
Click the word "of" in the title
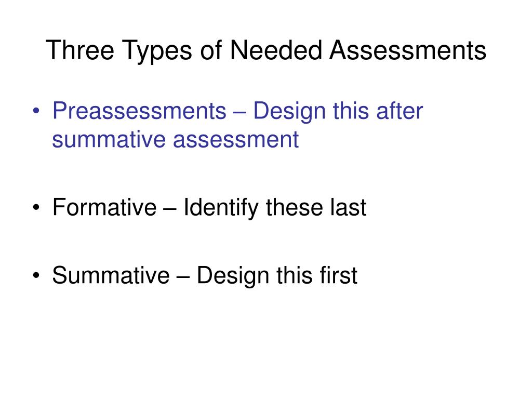211,50
